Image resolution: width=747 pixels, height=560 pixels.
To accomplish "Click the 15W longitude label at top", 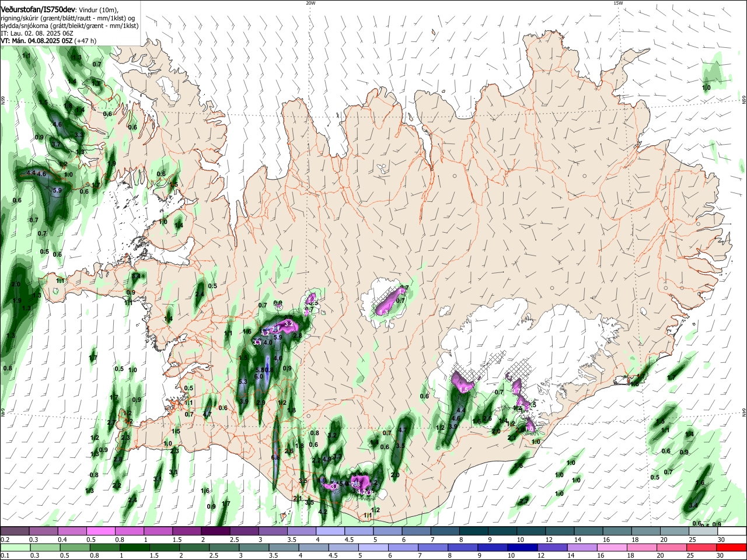I will coord(618,3).
